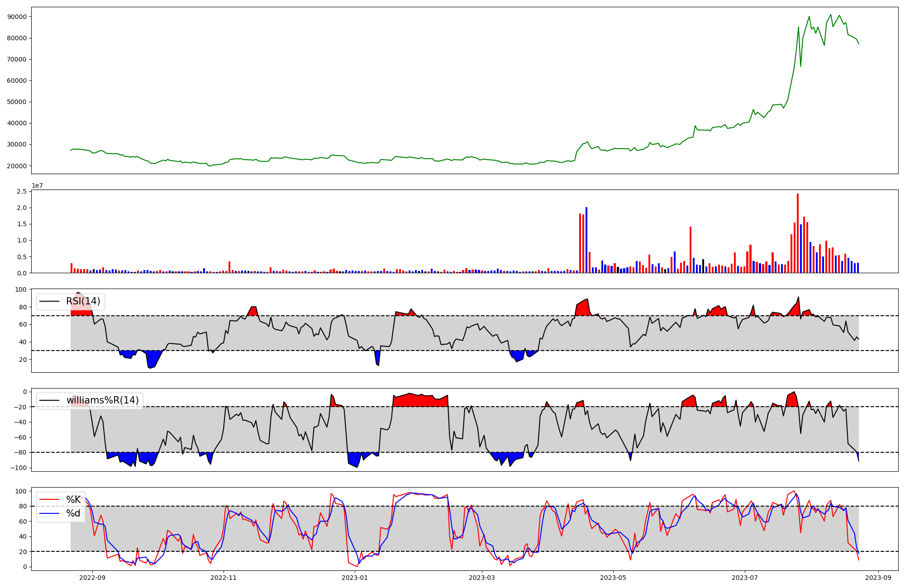Image resolution: width=905 pixels, height=588 pixels.
Task: Click the 20000 price axis label
Action: [17, 166]
